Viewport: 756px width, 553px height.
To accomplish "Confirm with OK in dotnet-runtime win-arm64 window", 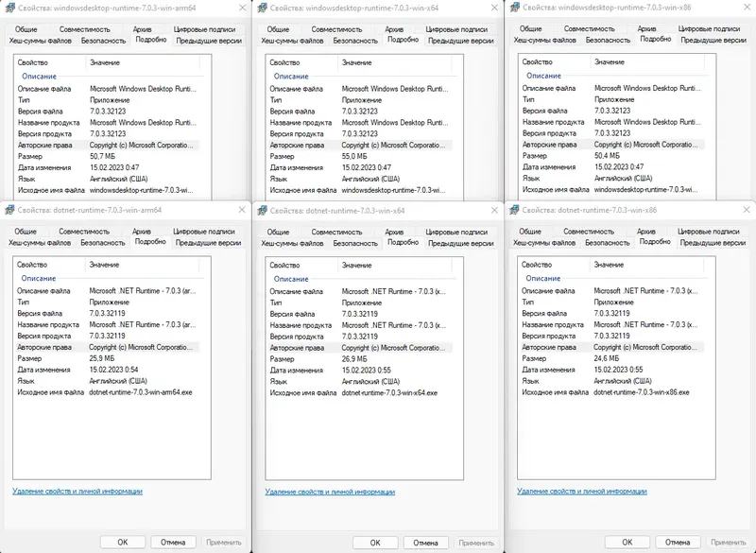I will 123,542.
